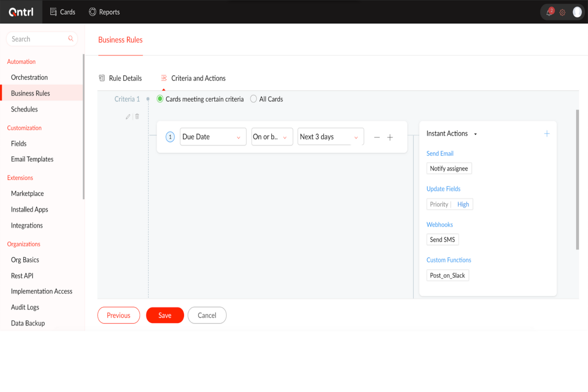Open Audit Logs
This screenshot has height=392, width=588.
(x=25, y=307)
